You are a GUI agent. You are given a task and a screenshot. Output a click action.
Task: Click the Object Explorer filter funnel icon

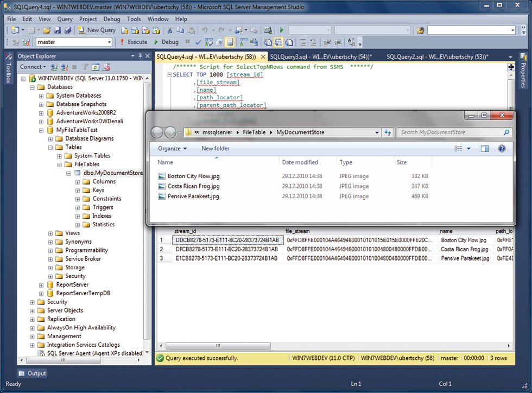click(85, 67)
